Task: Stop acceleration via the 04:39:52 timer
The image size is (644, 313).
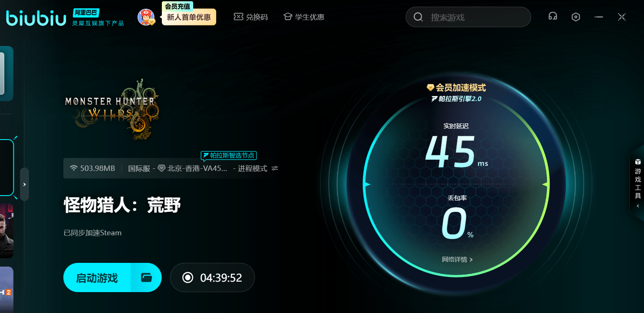Action: click(x=212, y=277)
